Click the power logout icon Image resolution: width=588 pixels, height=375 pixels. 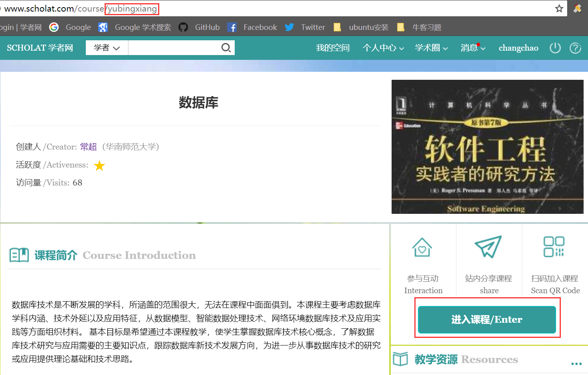pos(555,48)
